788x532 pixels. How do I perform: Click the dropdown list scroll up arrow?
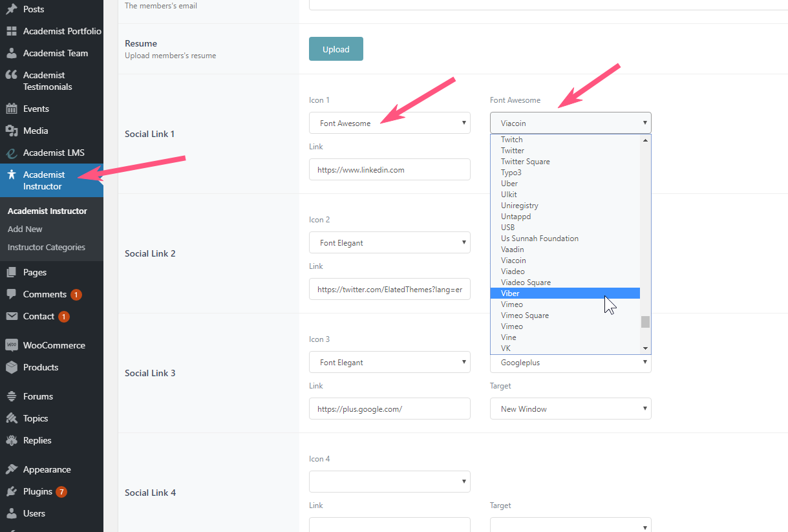[645, 140]
